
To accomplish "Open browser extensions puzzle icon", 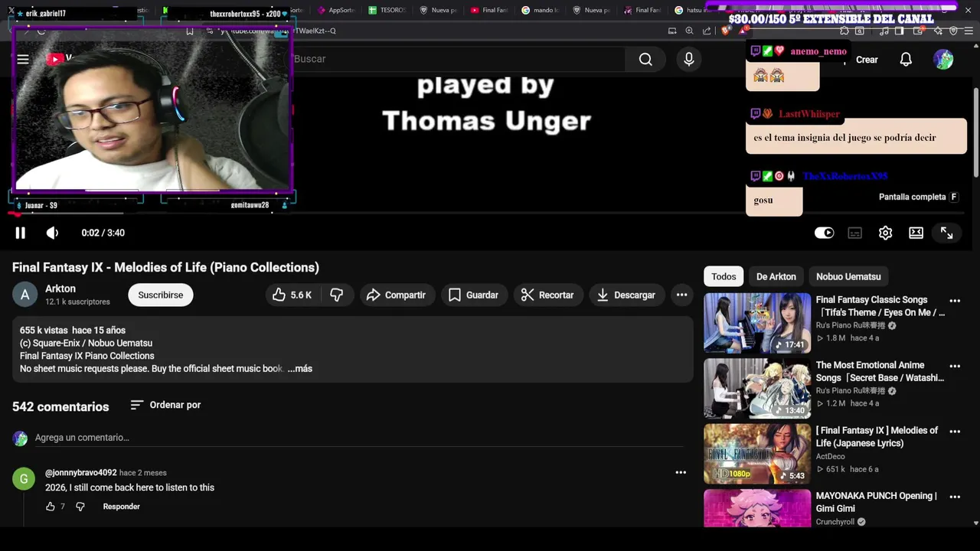I will (844, 31).
